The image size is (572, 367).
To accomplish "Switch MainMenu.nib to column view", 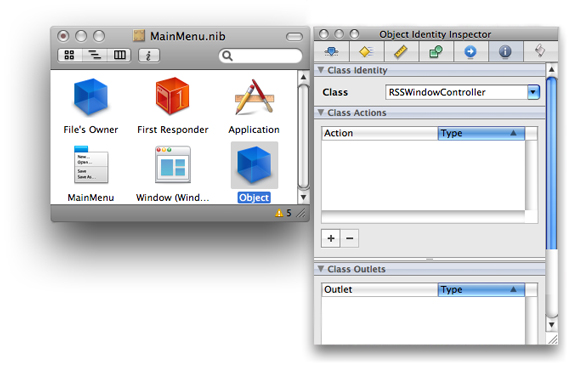I will click(x=119, y=55).
